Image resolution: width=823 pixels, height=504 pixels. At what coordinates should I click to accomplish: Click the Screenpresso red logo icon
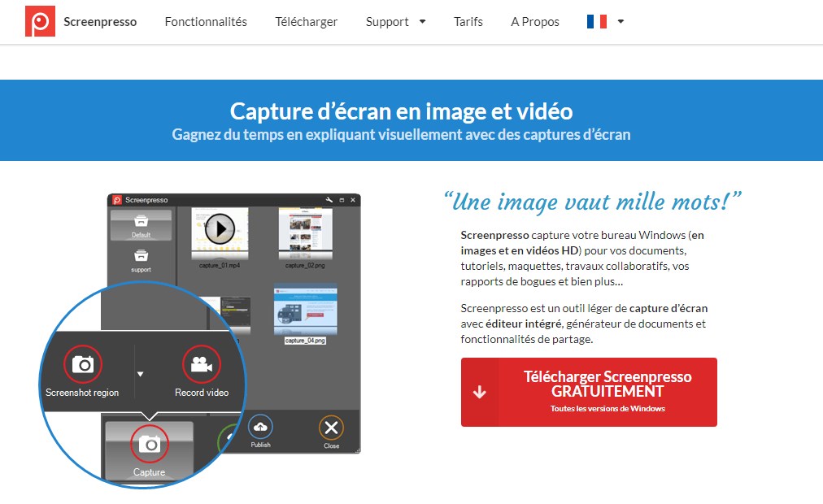click(40, 21)
